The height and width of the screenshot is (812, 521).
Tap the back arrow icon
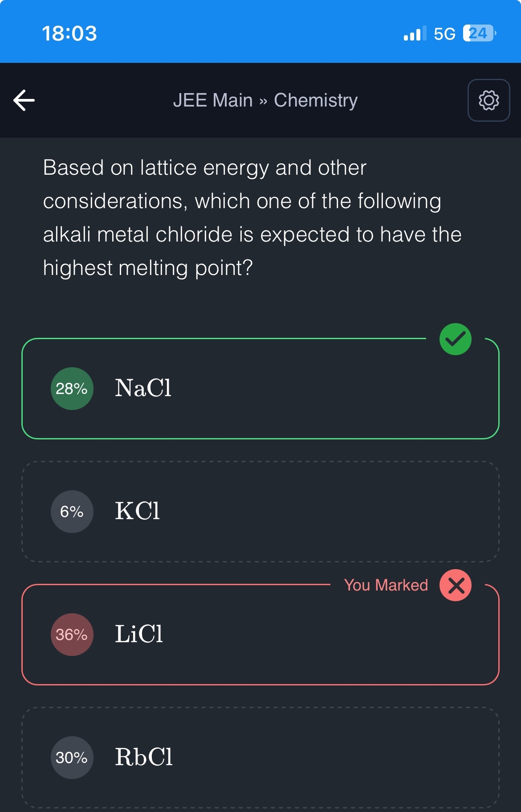(24, 100)
